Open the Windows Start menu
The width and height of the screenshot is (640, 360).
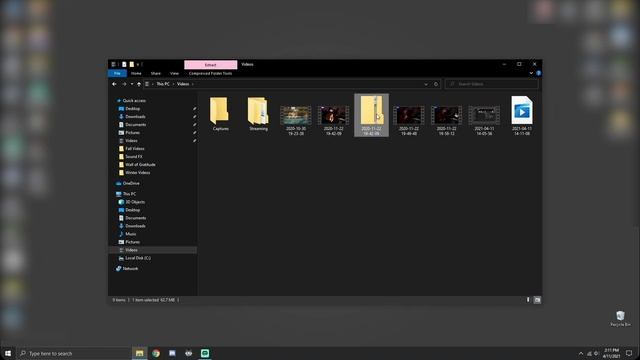pos(8,353)
